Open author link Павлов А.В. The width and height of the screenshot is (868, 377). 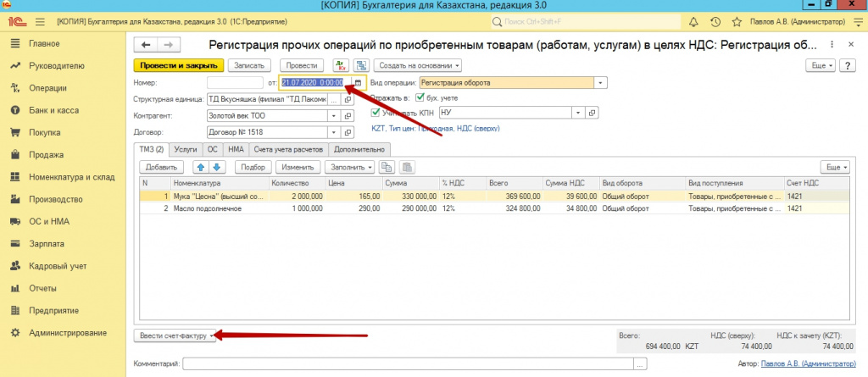click(x=807, y=363)
